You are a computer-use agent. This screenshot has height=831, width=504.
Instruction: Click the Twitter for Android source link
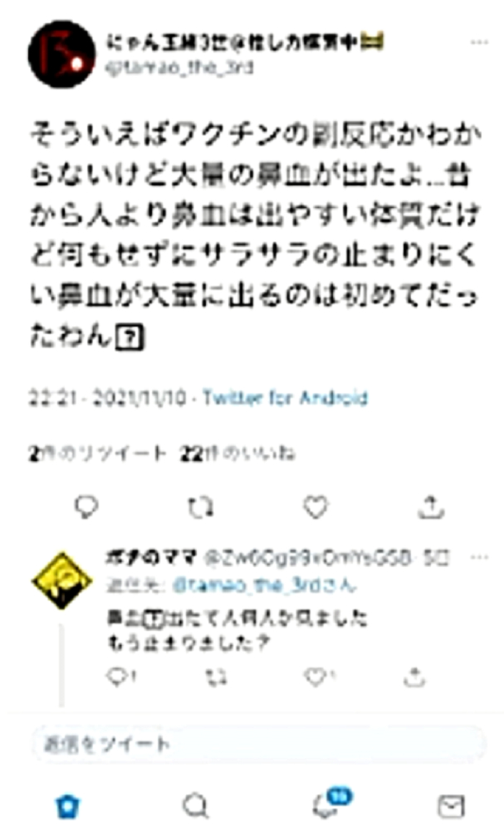[285, 397]
